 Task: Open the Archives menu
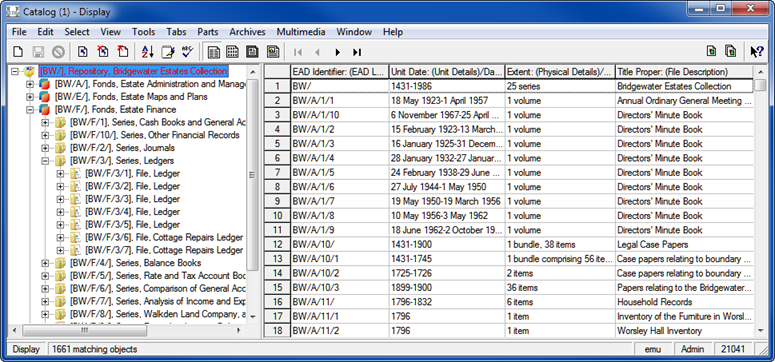tap(247, 32)
